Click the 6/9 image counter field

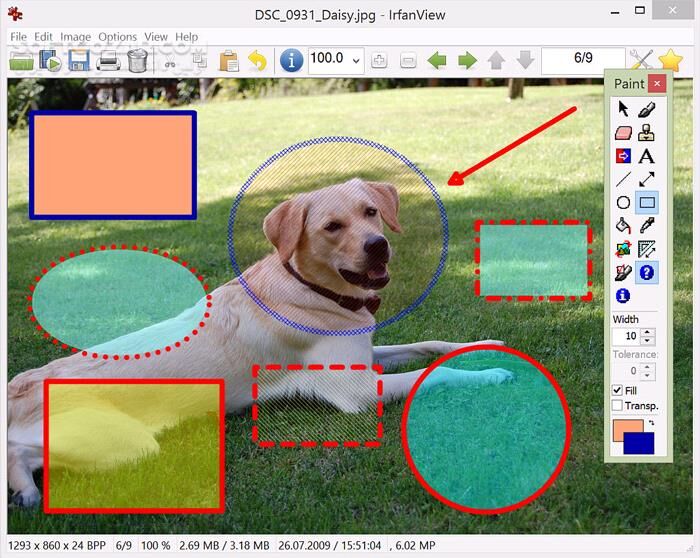(x=583, y=60)
